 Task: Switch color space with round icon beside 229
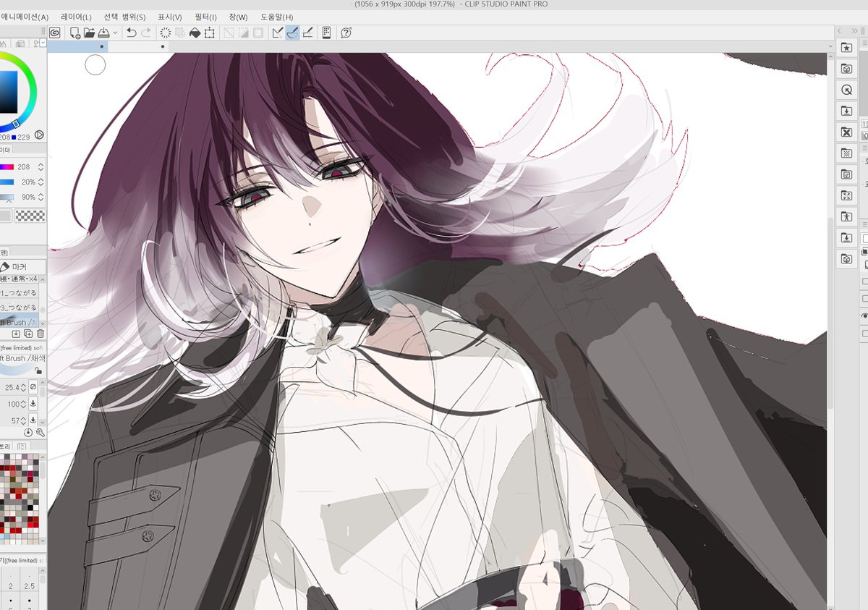point(39,135)
